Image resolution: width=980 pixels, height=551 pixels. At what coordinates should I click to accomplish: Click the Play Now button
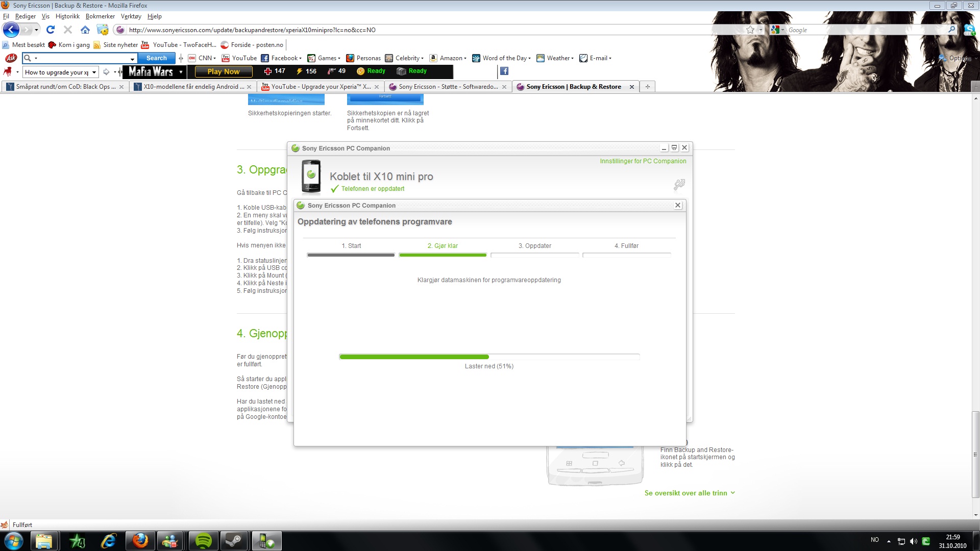point(224,71)
